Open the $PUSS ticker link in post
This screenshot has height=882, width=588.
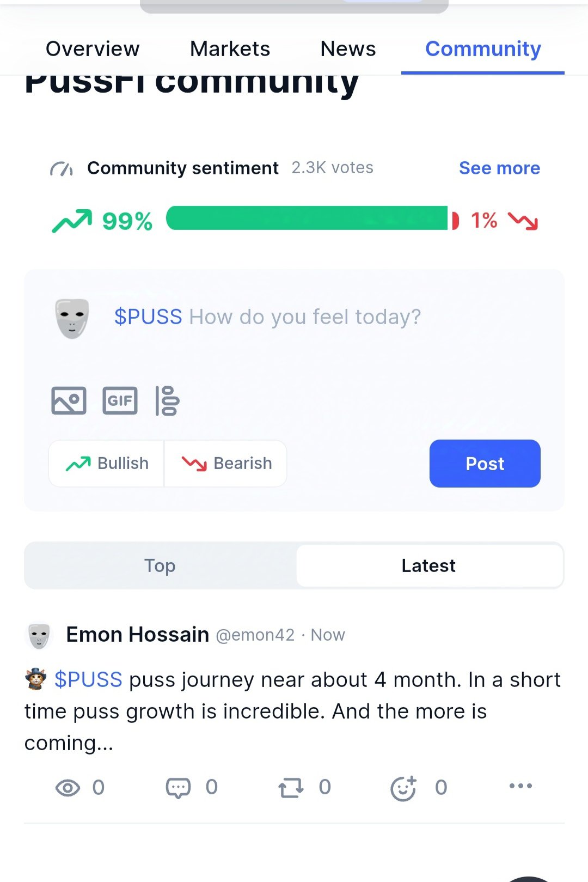88,680
